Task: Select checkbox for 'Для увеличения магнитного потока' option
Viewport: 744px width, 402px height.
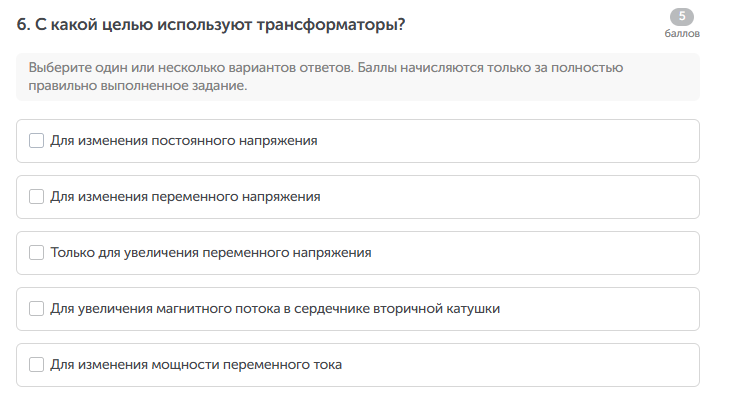Action: coord(37,309)
